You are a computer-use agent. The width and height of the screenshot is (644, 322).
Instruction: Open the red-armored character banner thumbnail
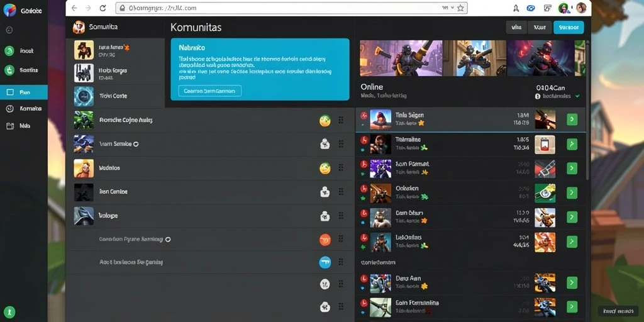point(540,58)
